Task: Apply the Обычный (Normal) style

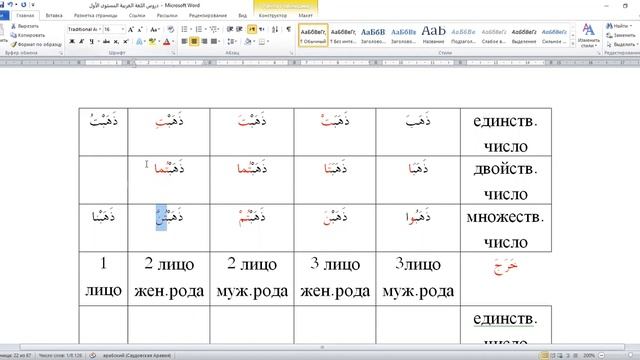Action: click(x=313, y=35)
